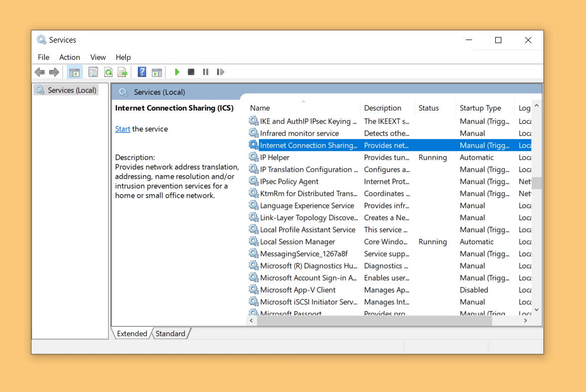The width and height of the screenshot is (586, 392).
Task: Click the Forward arrow toolbar icon
Action: pyautogui.click(x=54, y=72)
